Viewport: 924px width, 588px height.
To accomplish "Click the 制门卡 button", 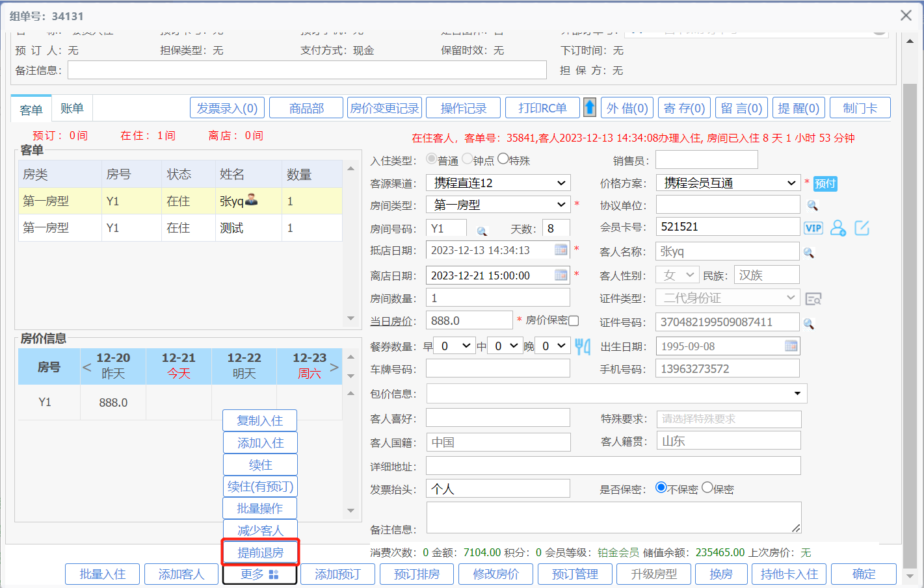I will pyautogui.click(x=860, y=108).
